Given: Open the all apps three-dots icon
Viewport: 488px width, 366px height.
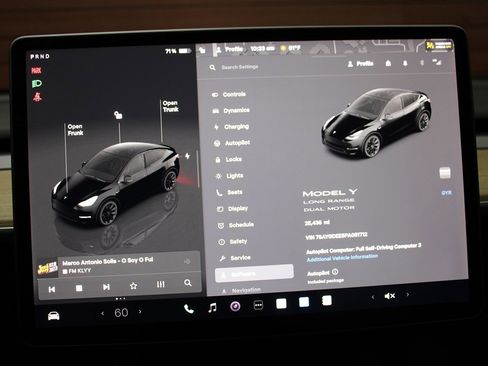Looking at the screenshot, I should [x=258, y=305].
